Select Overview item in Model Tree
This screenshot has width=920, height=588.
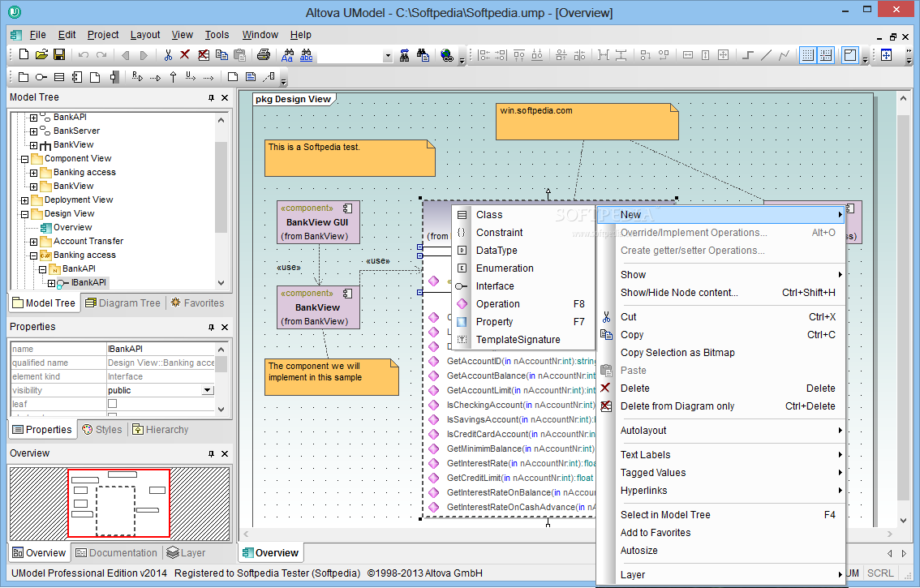[x=73, y=228]
